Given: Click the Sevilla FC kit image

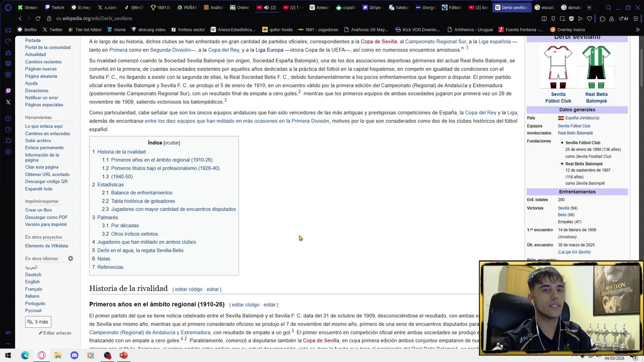Looking at the screenshot, I should (x=558, y=67).
